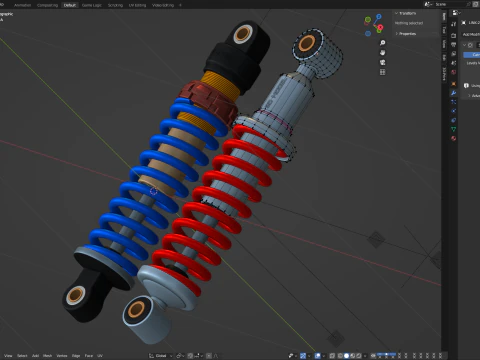Select solid viewport shading sphere
Viewport: 480px width, 360px height.
346,356
